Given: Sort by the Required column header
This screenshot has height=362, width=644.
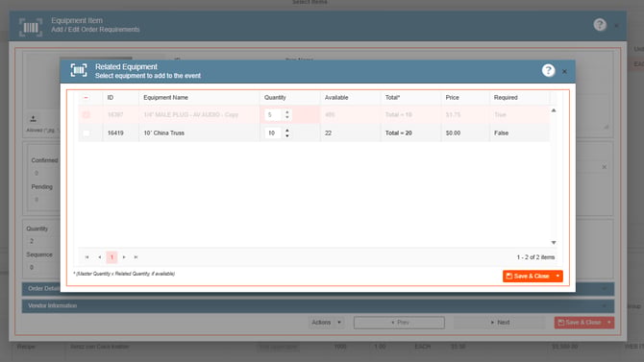Looking at the screenshot, I should click(506, 98).
